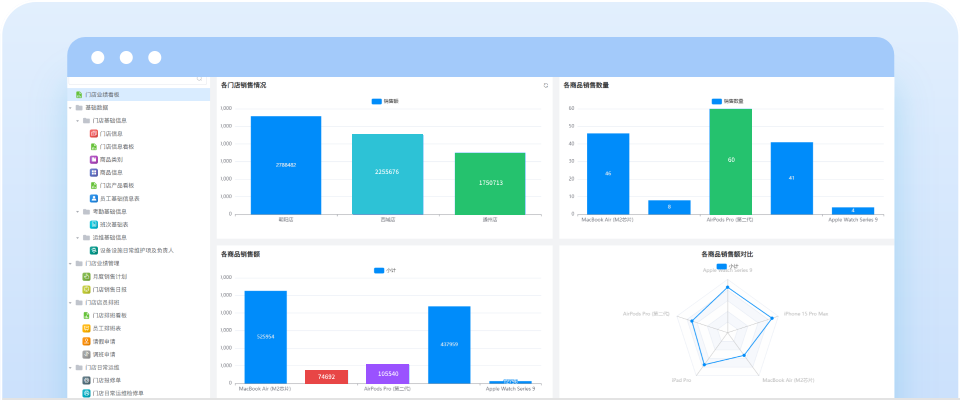Click the purple bar labeled 105540

point(388,374)
